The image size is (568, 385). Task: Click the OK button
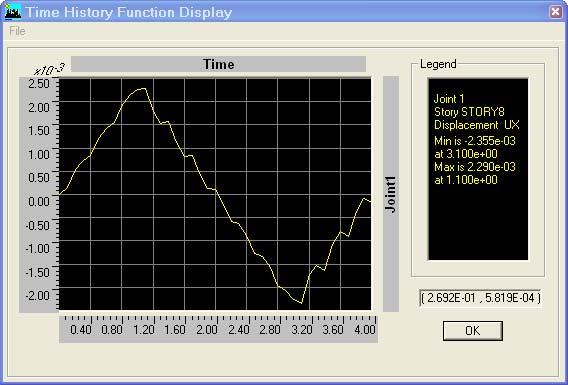[473, 330]
